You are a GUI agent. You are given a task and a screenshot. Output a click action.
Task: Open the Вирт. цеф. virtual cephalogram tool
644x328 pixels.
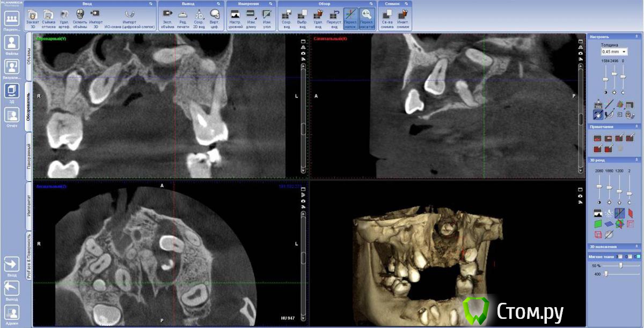215,14
